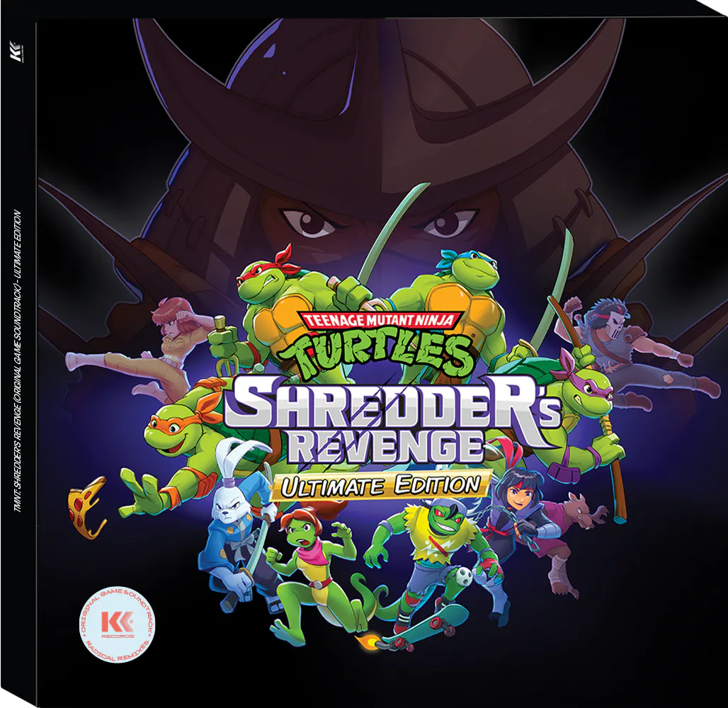Click the "Teenage Mutant Ninja" red banner text
The width and height of the screenshot is (728, 708).
(379, 320)
